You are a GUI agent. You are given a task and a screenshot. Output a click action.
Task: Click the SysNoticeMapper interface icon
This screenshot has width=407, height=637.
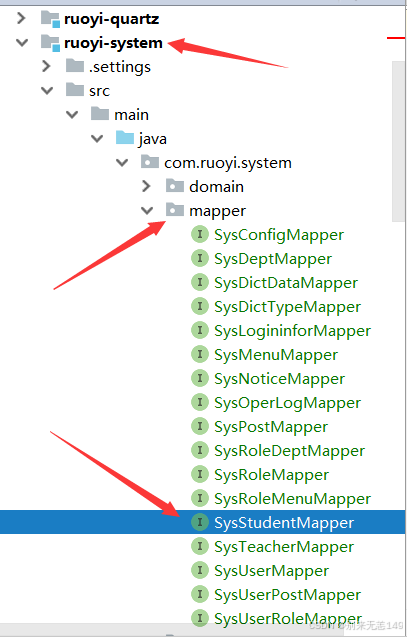pyautogui.click(x=200, y=378)
